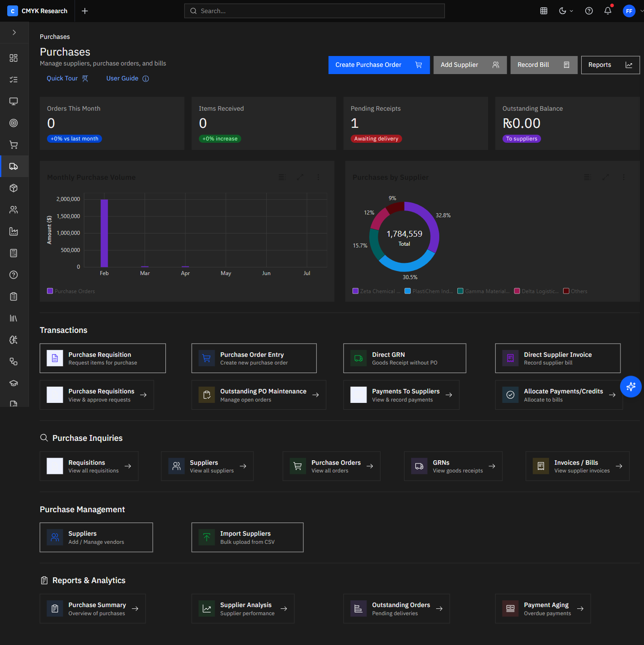
Task: Open the task checklist icon in sidebar
Action: [x=14, y=79]
